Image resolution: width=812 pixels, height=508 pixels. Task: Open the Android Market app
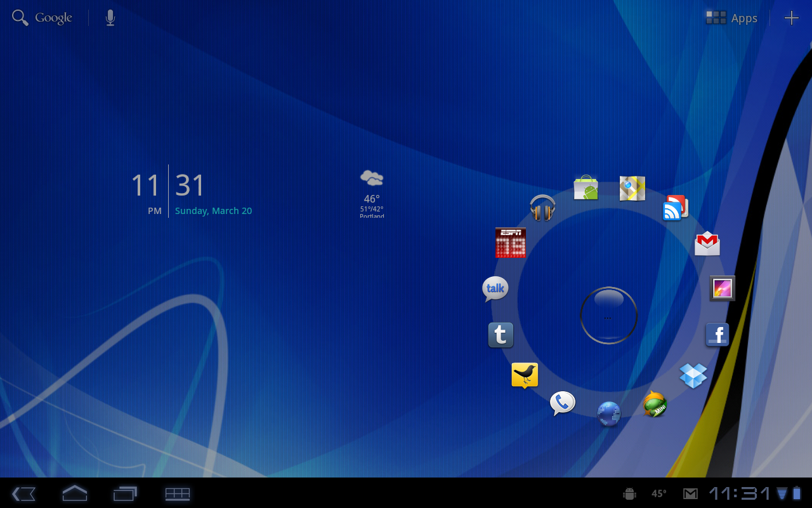[x=586, y=188]
